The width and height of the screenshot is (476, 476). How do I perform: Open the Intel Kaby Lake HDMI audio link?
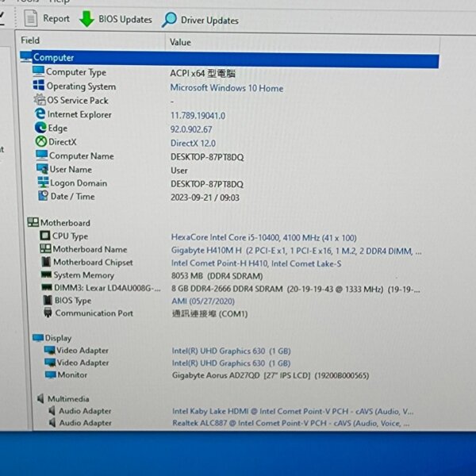pyautogui.click(x=293, y=411)
